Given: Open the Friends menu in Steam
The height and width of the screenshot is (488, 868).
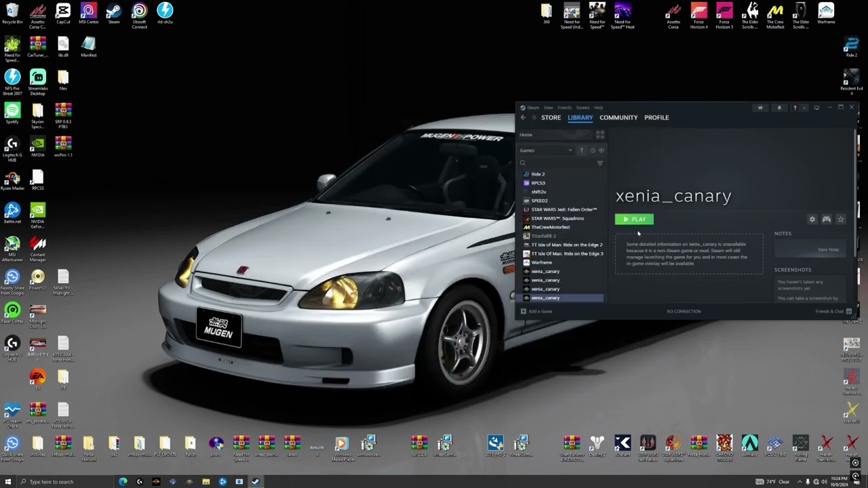Looking at the screenshot, I should tap(564, 107).
